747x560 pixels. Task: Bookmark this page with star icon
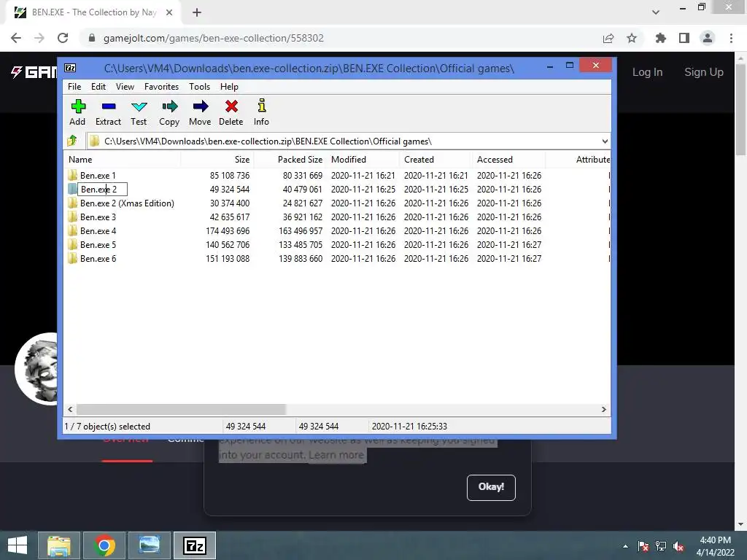(x=632, y=38)
